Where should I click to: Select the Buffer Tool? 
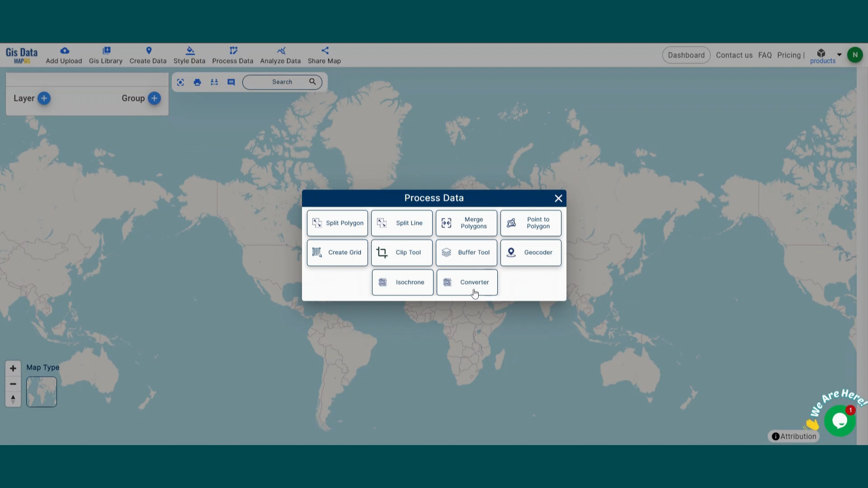click(466, 253)
